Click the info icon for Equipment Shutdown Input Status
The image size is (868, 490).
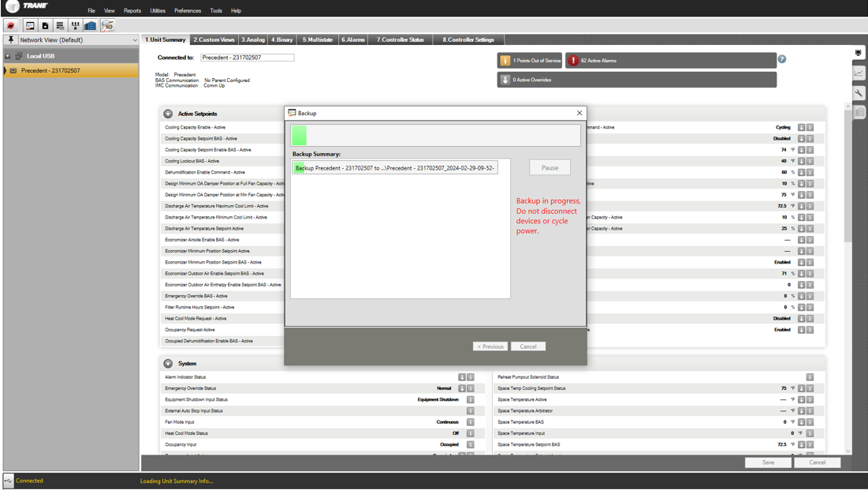pyautogui.click(x=471, y=399)
